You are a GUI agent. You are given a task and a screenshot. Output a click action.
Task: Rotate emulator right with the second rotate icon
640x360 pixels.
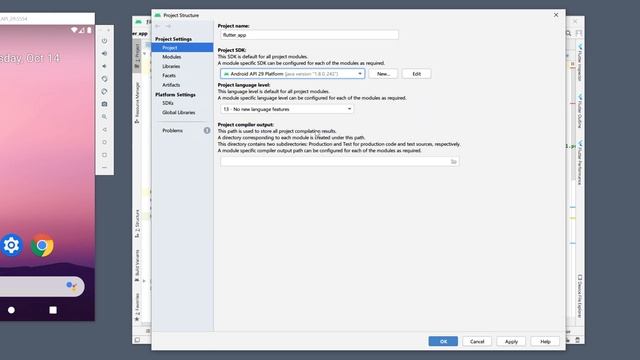click(104, 91)
